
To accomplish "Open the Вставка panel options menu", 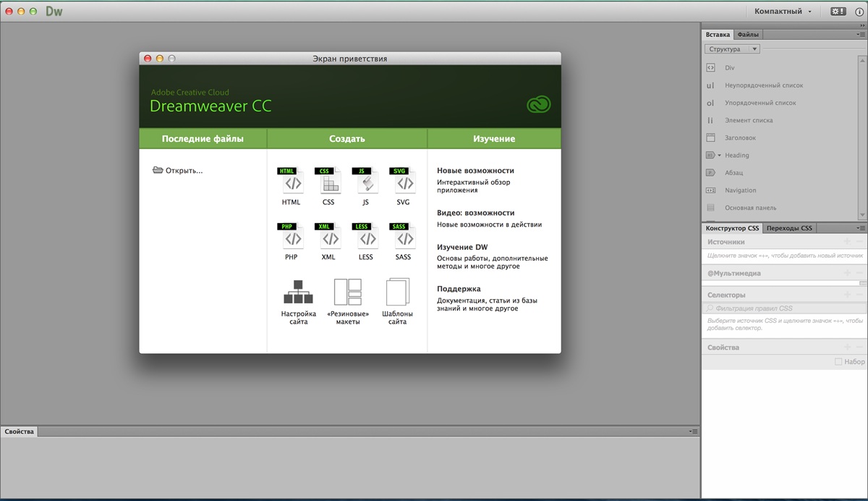I will click(861, 34).
